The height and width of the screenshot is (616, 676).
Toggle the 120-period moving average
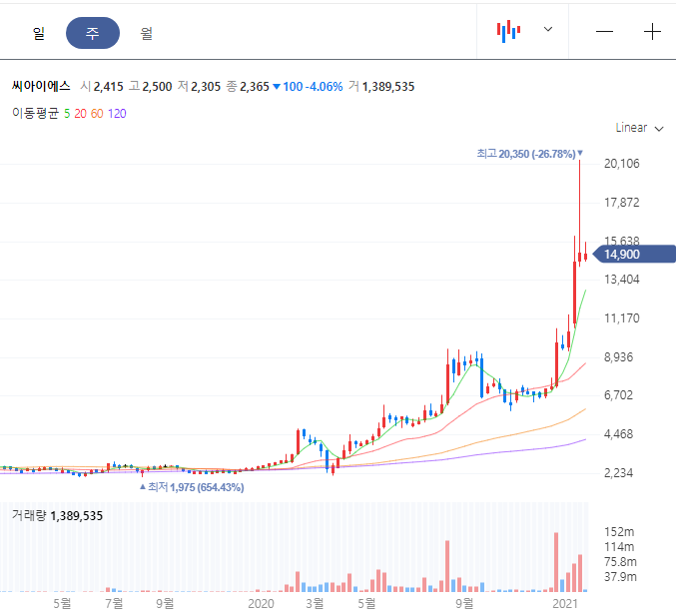[x=117, y=114]
